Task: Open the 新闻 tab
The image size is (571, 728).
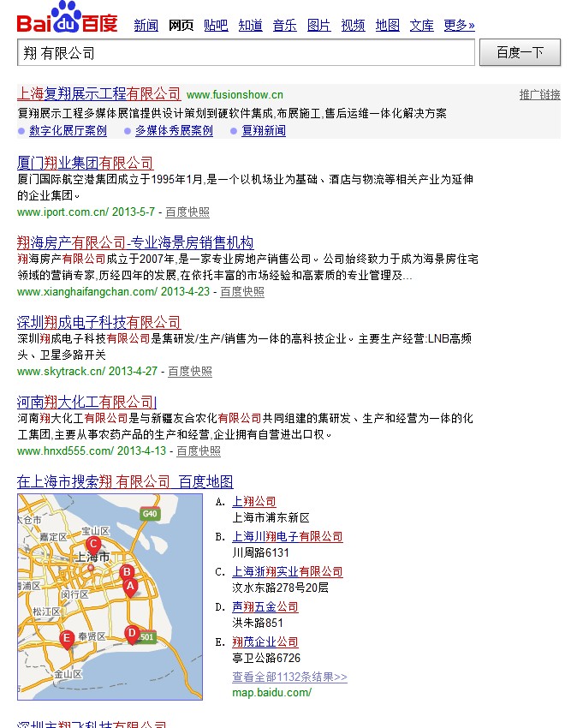Action: (x=146, y=25)
